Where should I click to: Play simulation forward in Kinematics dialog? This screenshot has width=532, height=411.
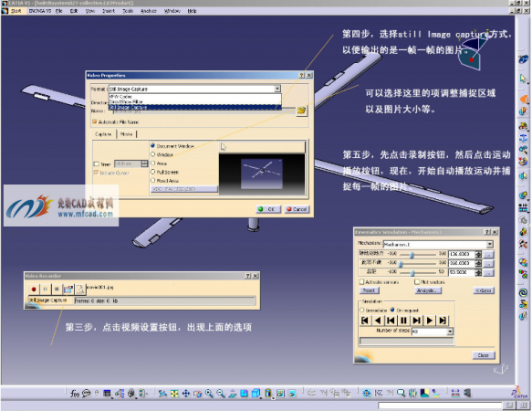pos(430,321)
